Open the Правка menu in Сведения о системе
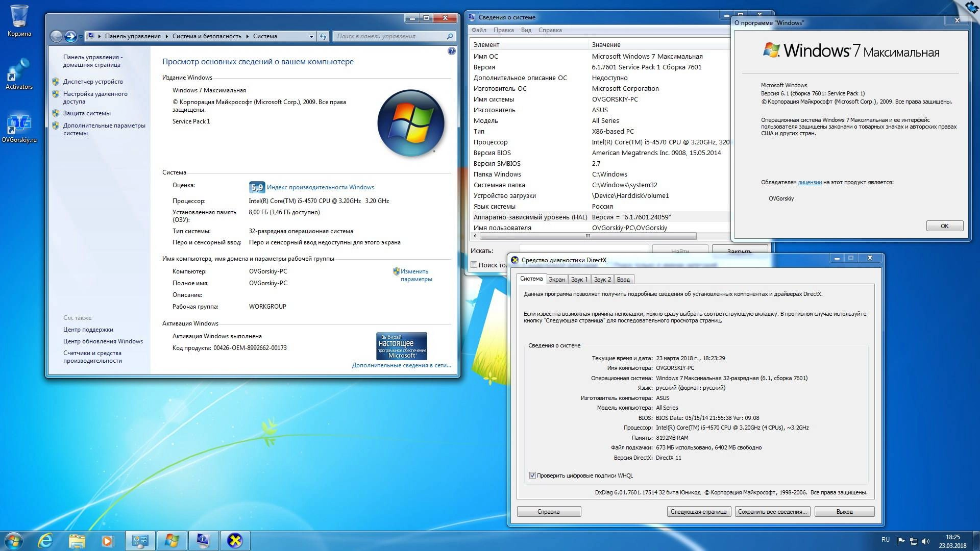The height and width of the screenshot is (551, 980). pos(504,30)
